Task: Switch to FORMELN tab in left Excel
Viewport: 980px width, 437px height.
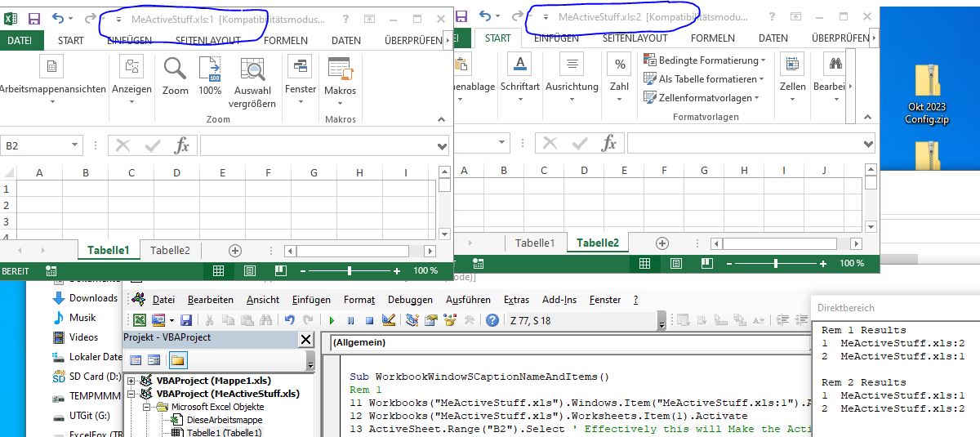Action: (x=287, y=40)
